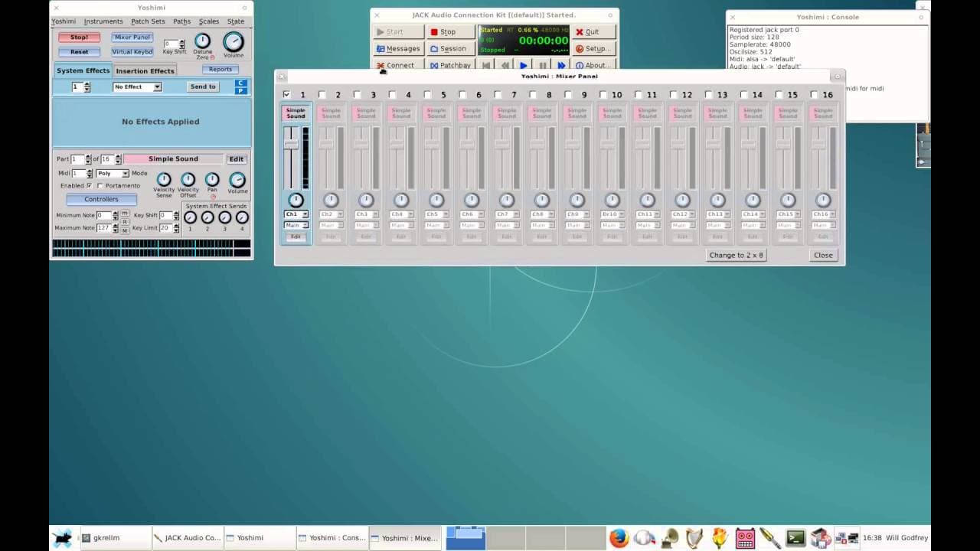The width and height of the screenshot is (980, 551).
Task: Click System Effect Sends knob 1
Action: coord(190,217)
